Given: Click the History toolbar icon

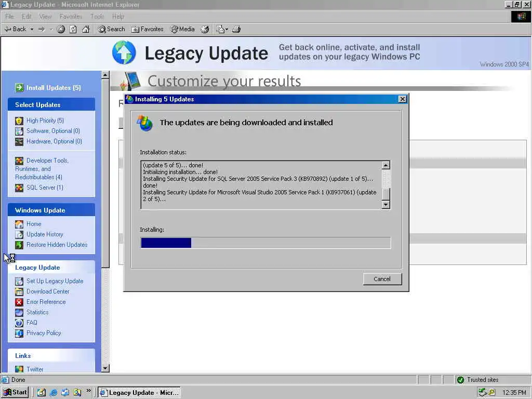Looking at the screenshot, I should click(x=205, y=29).
